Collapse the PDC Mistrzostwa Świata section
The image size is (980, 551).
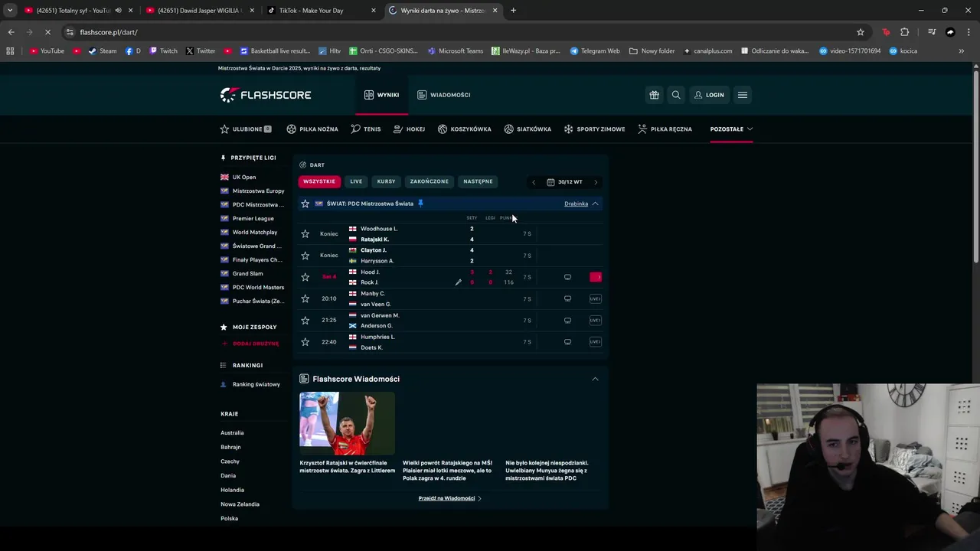pyautogui.click(x=595, y=204)
